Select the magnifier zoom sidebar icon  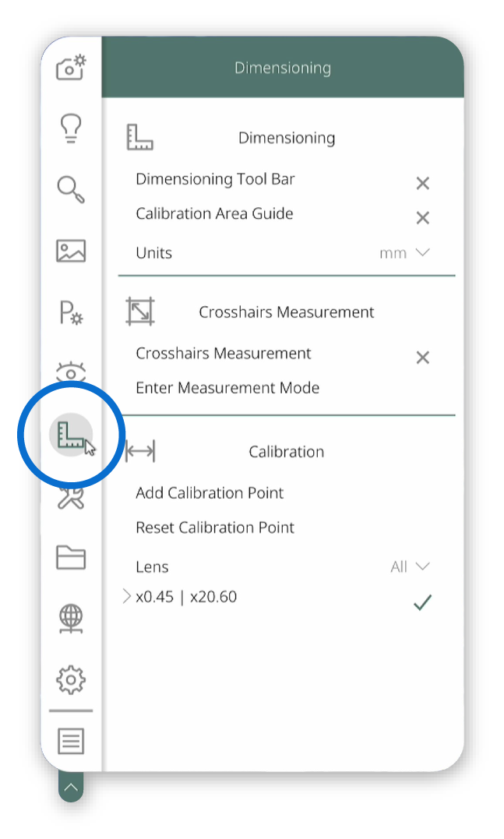tap(71, 189)
